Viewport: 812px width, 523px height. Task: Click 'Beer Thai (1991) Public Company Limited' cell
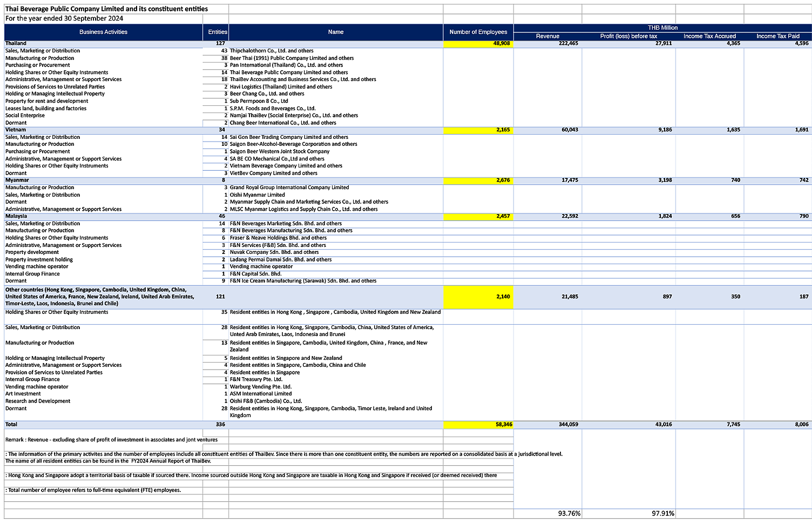[x=292, y=58]
